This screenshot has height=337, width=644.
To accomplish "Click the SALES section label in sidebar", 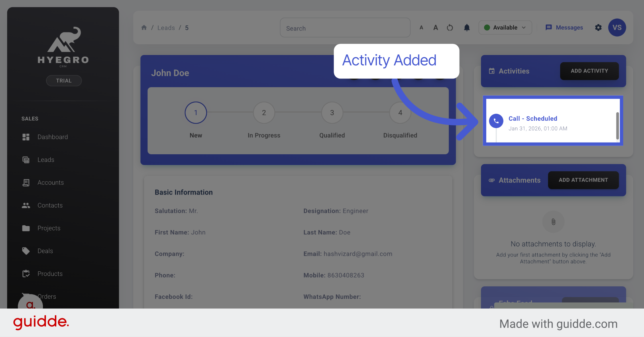I will (x=30, y=119).
